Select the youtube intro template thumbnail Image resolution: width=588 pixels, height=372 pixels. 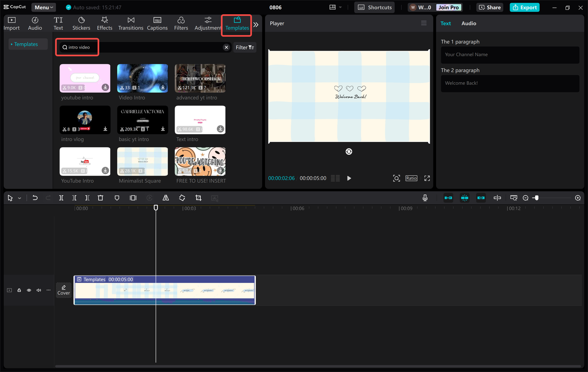(85, 78)
